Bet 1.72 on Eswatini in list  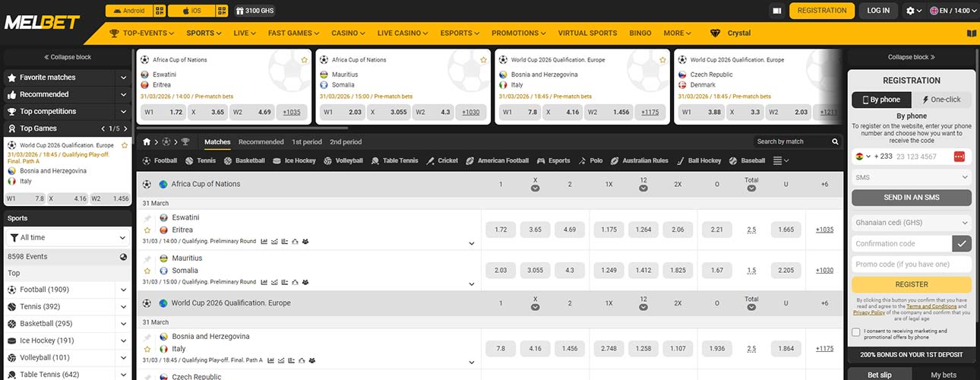[x=501, y=230]
